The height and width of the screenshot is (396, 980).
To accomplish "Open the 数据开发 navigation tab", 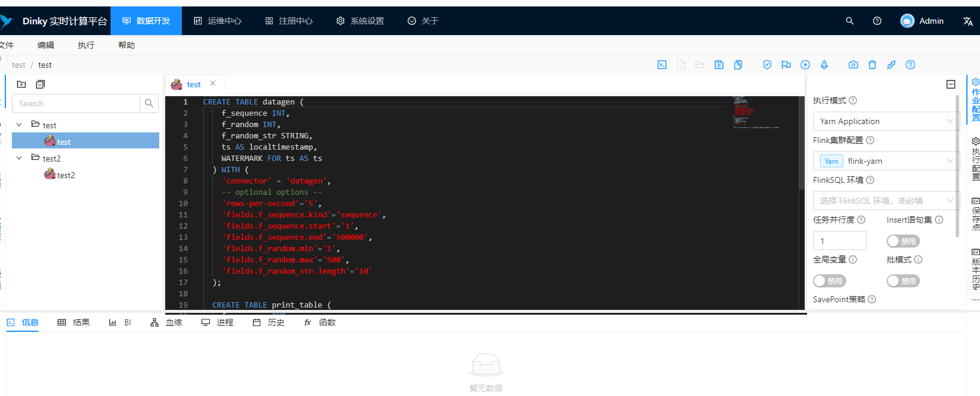I will (146, 21).
